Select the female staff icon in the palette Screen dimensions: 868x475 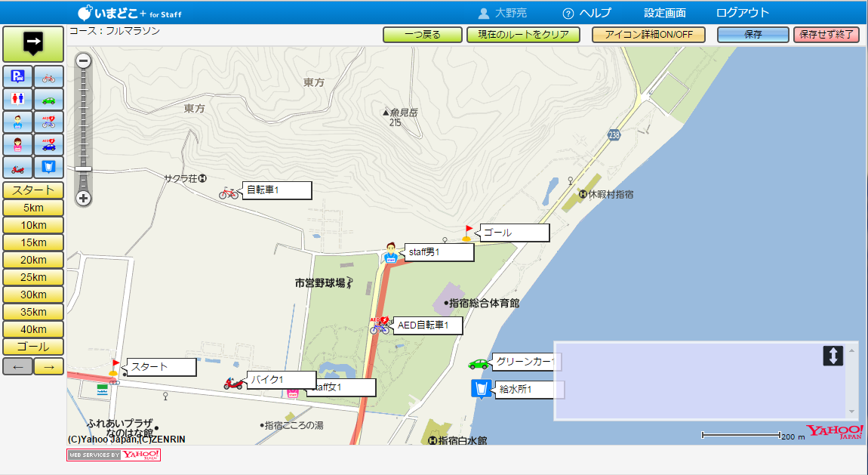click(18, 145)
